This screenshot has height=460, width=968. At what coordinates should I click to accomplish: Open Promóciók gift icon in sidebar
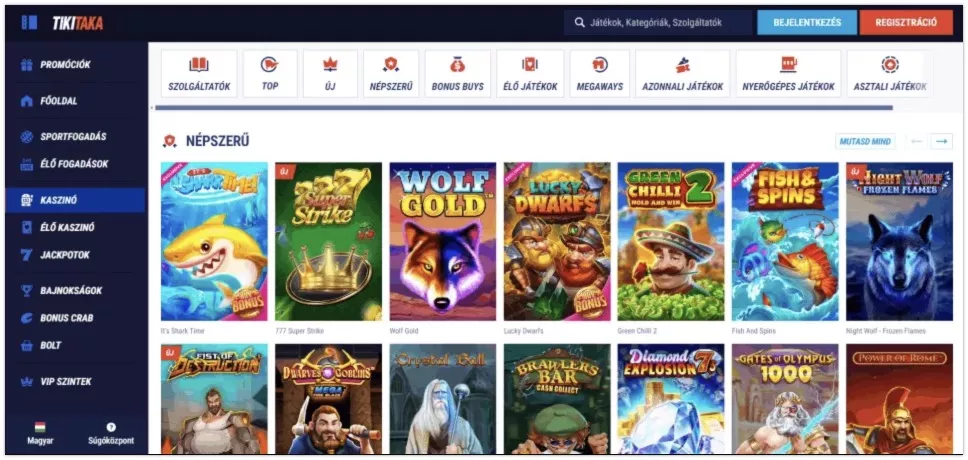point(27,65)
